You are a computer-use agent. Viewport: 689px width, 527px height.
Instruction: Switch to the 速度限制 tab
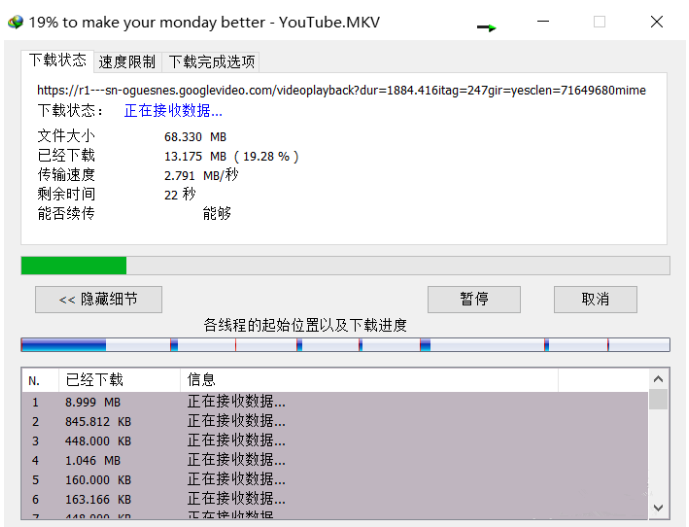[127, 62]
